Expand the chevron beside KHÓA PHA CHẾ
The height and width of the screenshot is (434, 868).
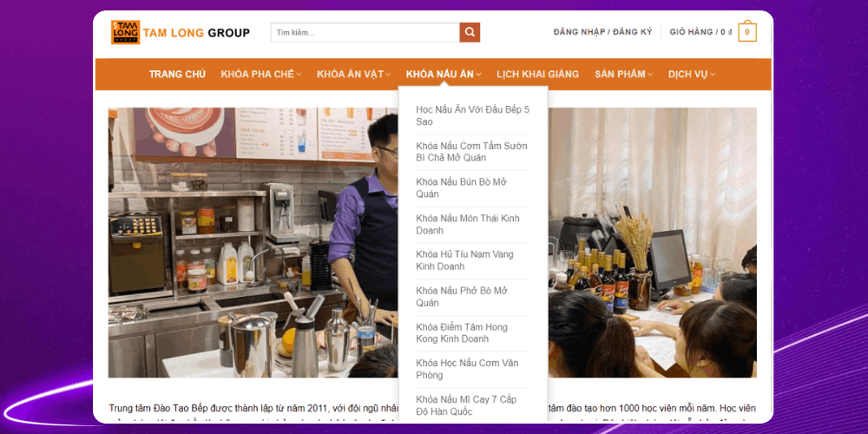pyautogui.click(x=299, y=75)
